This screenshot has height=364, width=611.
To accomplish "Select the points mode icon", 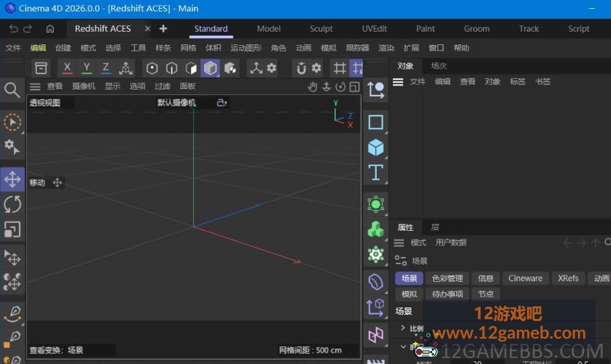I will (x=152, y=69).
